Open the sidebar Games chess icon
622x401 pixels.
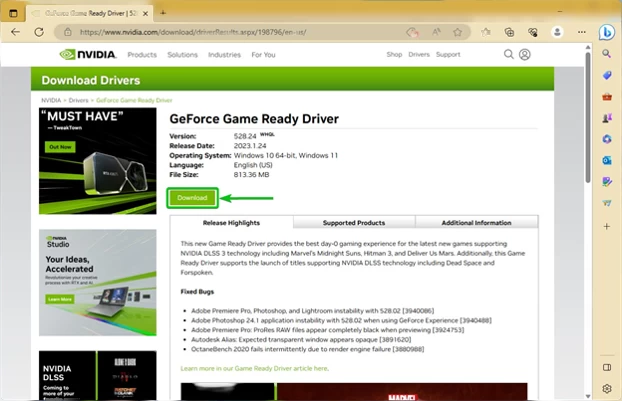(607, 118)
